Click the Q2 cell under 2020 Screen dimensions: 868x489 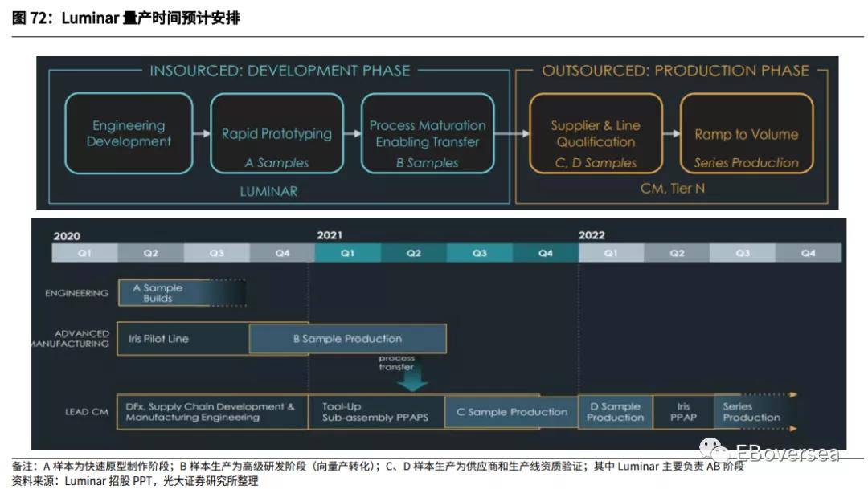pos(150,253)
